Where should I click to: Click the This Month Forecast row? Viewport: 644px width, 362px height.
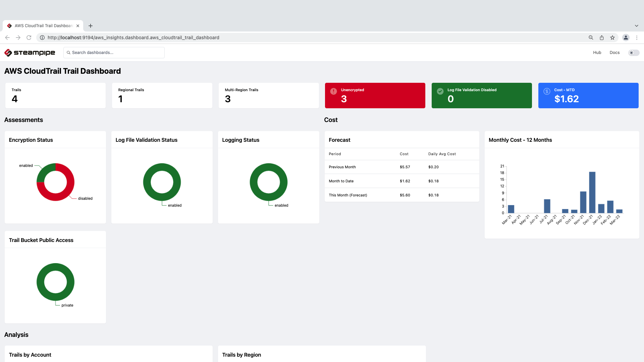[401, 195]
